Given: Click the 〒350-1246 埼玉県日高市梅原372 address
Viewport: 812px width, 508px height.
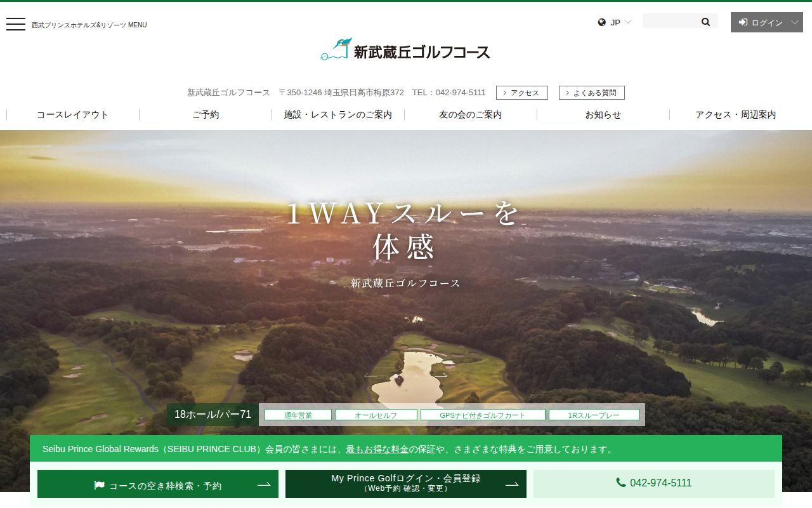Looking at the screenshot, I should coord(341,93).
